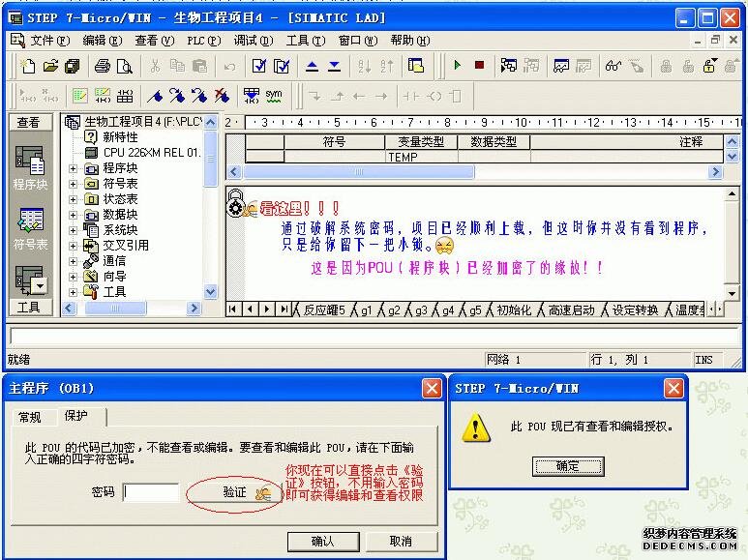
Task: Click the 工具 bar button at bottom
Action: pyautogui.click(x=29, y=307)
